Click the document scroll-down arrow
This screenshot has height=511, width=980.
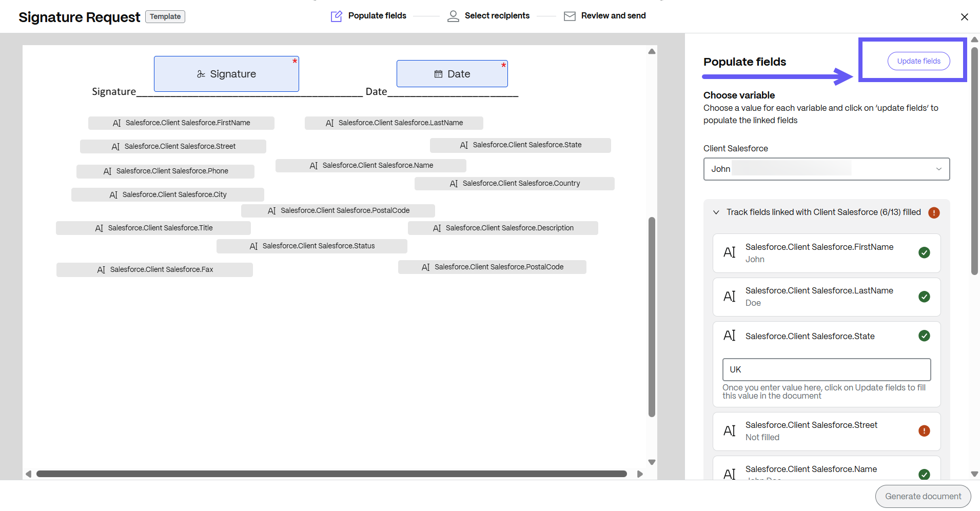pyautogui.click(x=652, y=462)
